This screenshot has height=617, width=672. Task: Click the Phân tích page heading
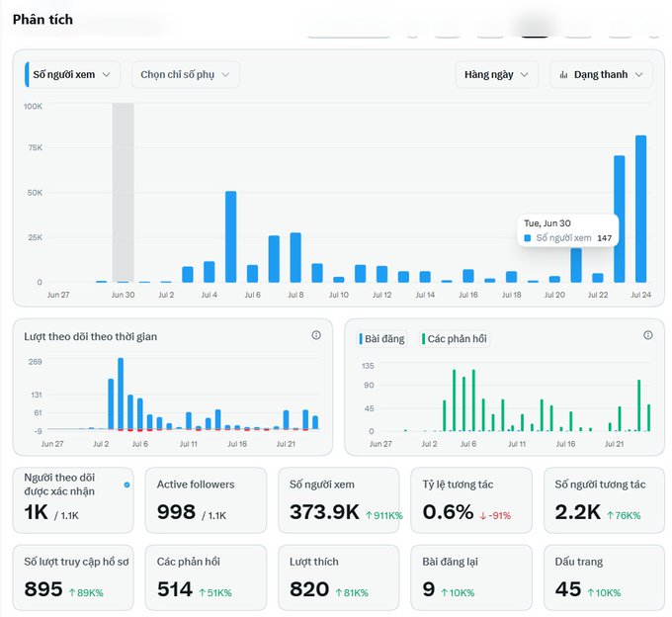[x=42, y=20]
